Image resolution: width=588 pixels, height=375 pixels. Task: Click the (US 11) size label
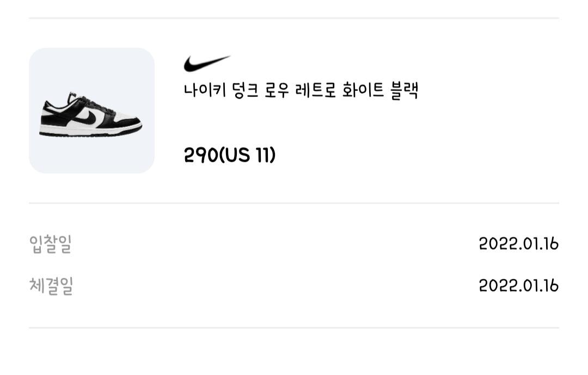[247, 156]
